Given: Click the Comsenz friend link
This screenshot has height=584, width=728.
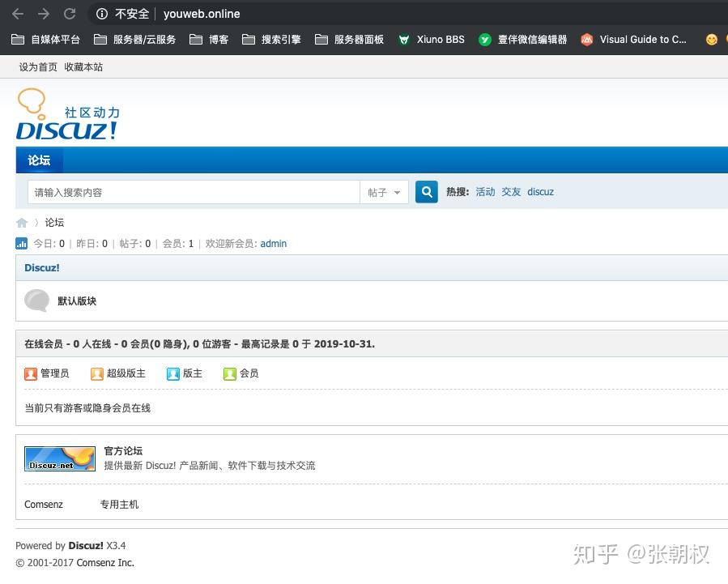Looking at the screenshot, I should (44, 504).
